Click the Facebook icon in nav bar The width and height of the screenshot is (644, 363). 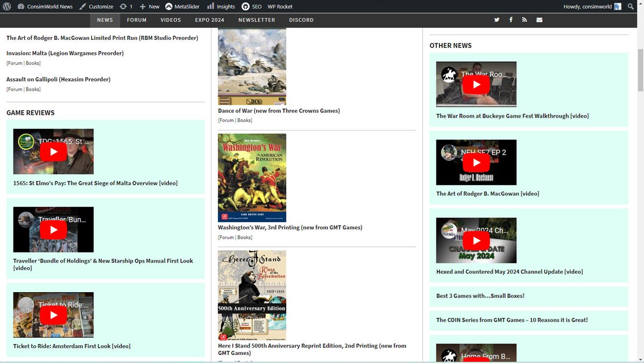[511, 20]
